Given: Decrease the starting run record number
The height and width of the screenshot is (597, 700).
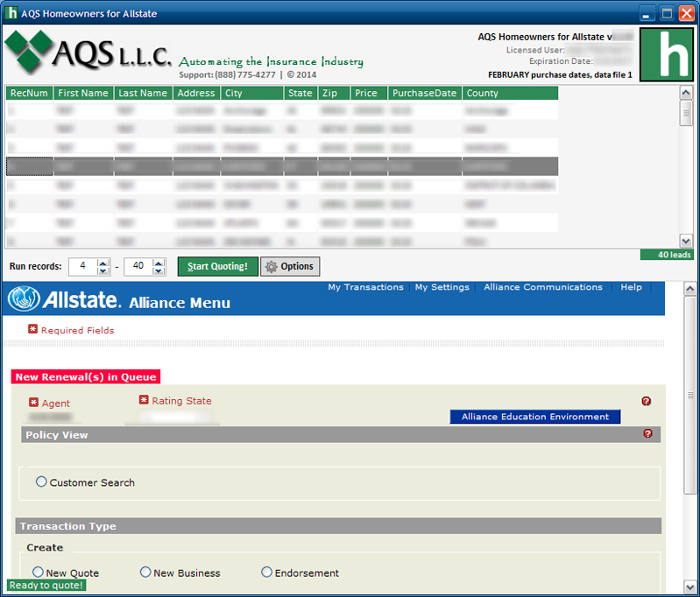Looking at the screenshot, I should 103,270.
